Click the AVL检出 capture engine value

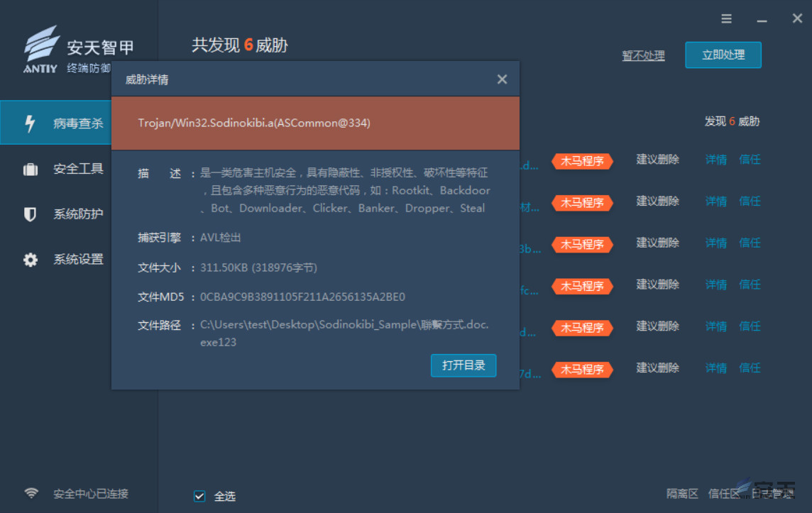point(220,238)
